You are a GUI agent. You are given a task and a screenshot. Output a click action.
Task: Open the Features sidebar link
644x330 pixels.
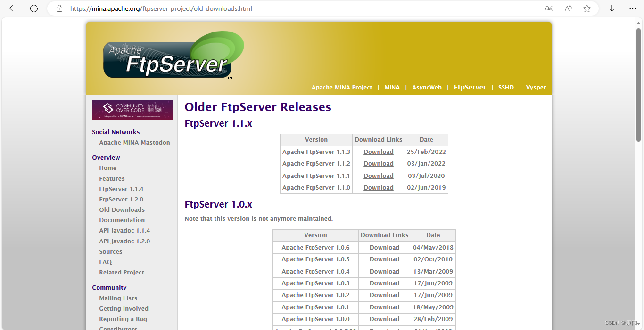pyautogui.click(x=112, y=178)
